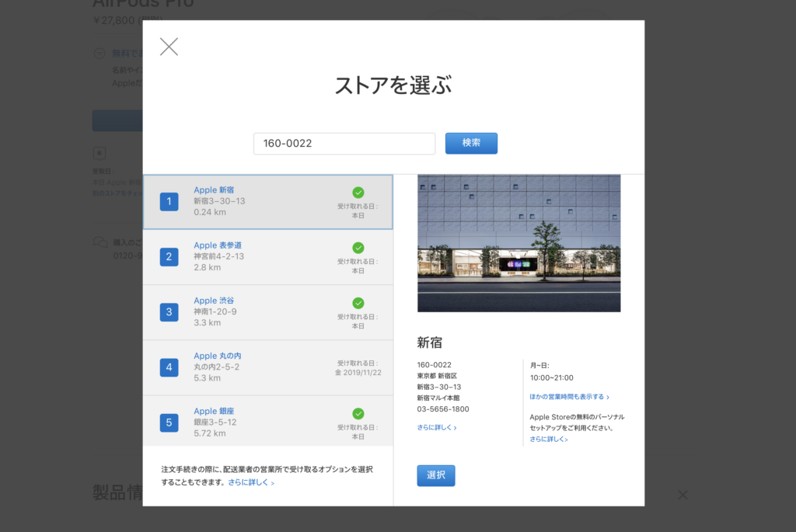796x532 pixels.
Task: Choose Apple 丸の内 store name
Action: click(218, 356)
